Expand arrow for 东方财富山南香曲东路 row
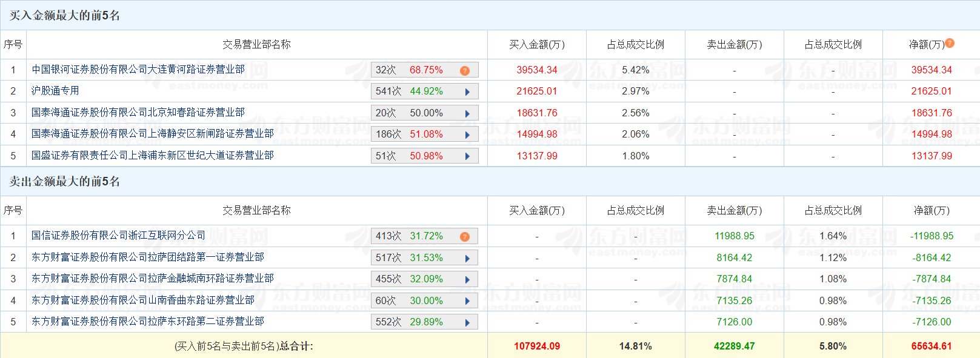 tap(467, 301)
